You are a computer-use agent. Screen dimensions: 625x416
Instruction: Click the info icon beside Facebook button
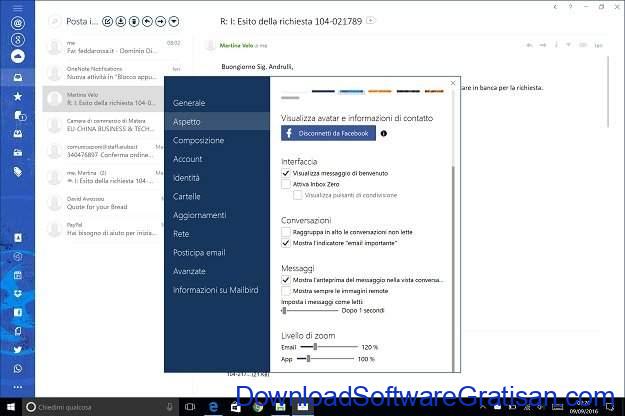[x=383, y=133]
